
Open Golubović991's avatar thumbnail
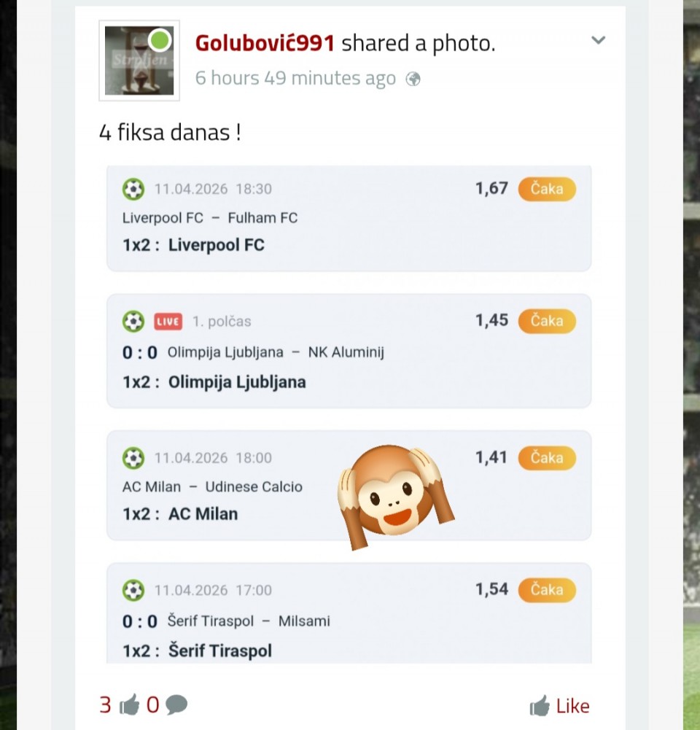tap(139, 61)
